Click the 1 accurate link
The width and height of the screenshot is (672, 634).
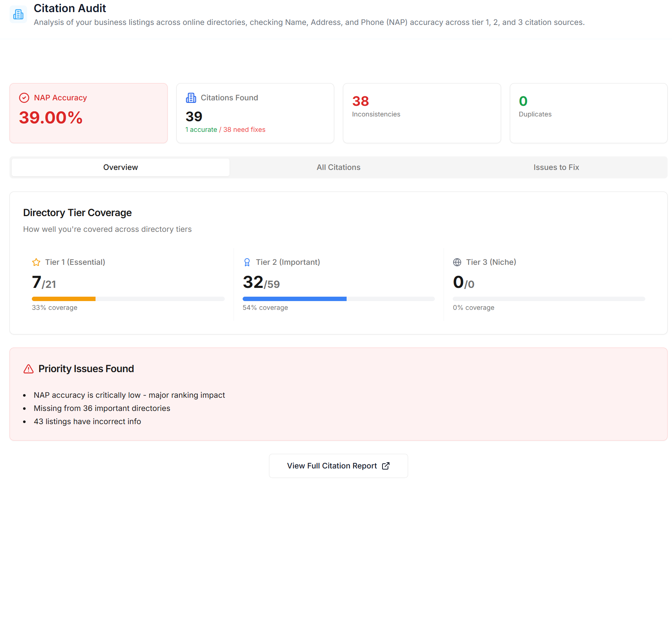coord(201,129)
